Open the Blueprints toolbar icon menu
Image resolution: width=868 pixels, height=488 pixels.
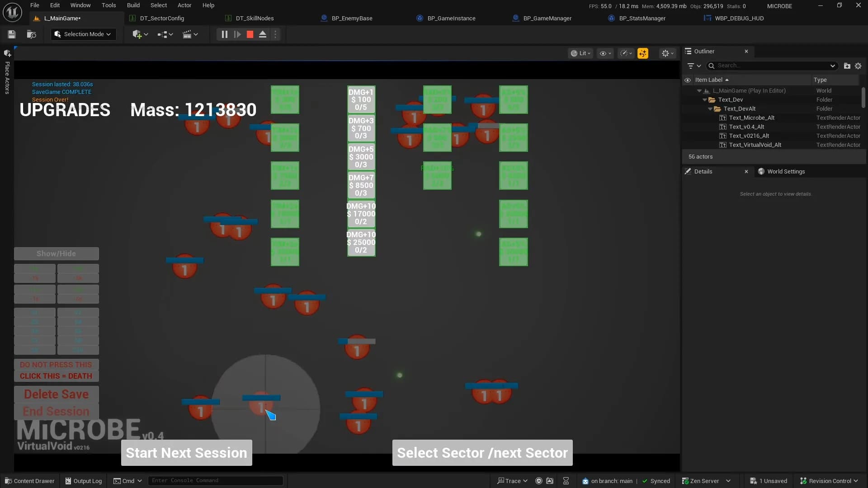[x=165, y=34]
